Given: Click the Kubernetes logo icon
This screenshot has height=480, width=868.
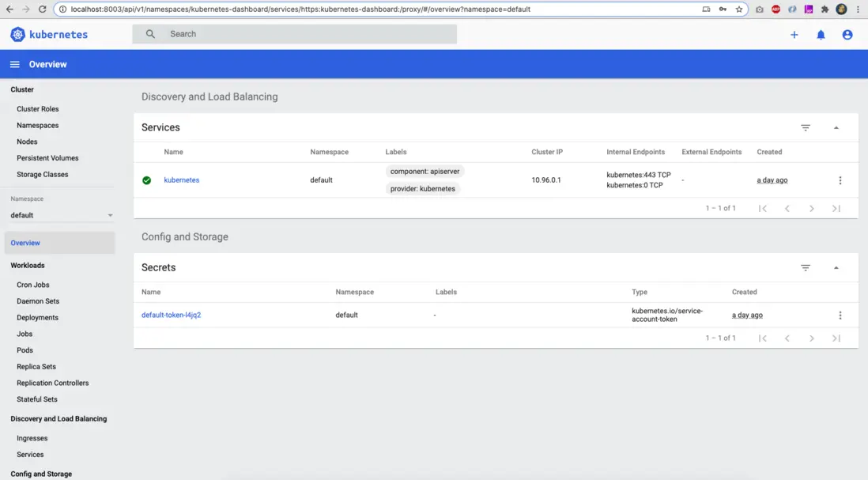Looking at the screenshot, I should pyautogui.click(x=17, y=34).
